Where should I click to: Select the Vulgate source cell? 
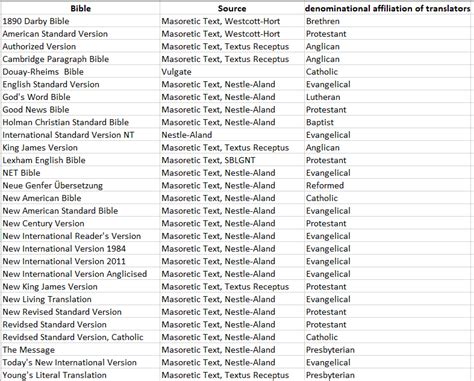pyautogui.click(x=232, y=72)
